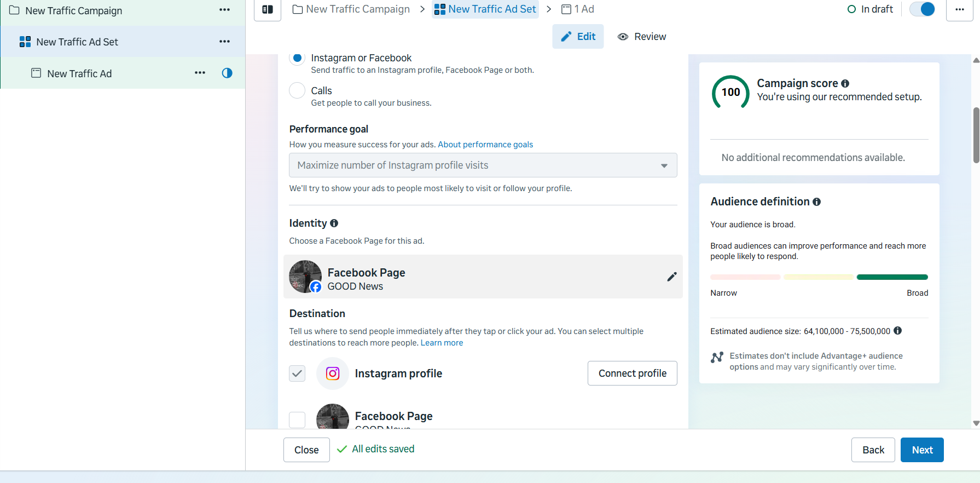
Task: Select the Calls radio button
Action: (297, 90)
